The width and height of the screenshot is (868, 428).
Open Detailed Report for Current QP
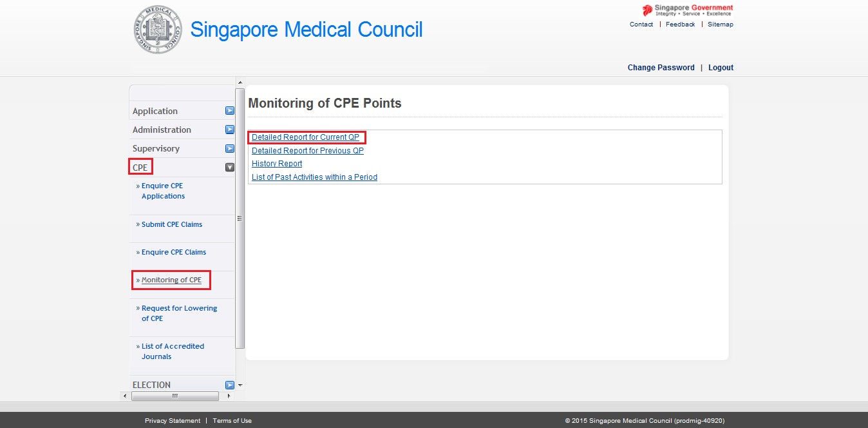(x=305, y=137)
